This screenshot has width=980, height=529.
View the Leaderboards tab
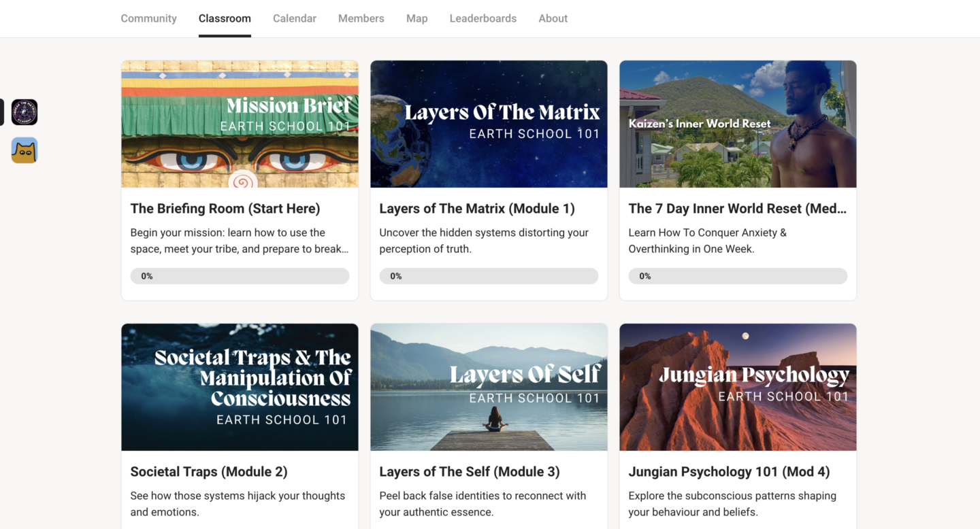[483, 18]
